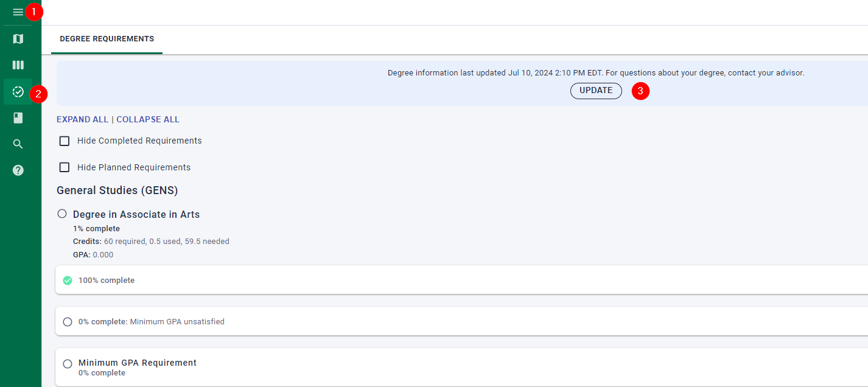Enable Hide Completed Requirements checkbox
This screenshot has width=868, height=387.
65,141
